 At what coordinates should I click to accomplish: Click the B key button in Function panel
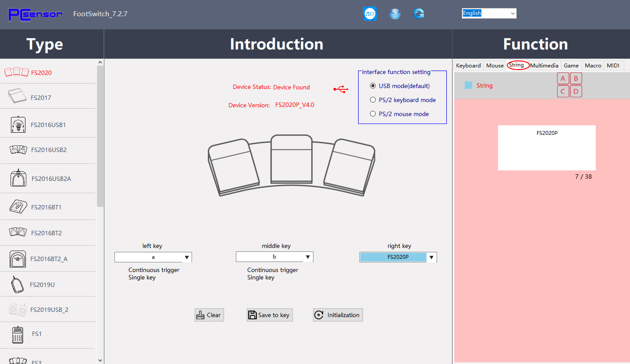tap(576, 79)
